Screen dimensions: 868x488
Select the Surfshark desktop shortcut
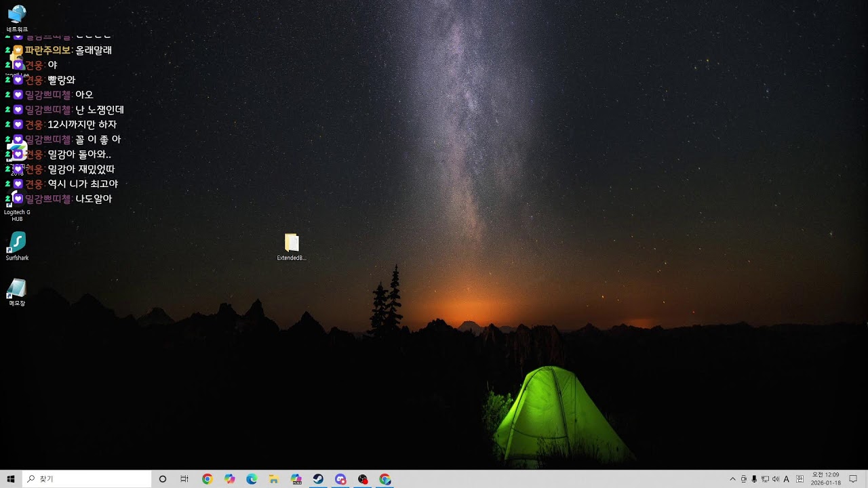coord(17,247)
